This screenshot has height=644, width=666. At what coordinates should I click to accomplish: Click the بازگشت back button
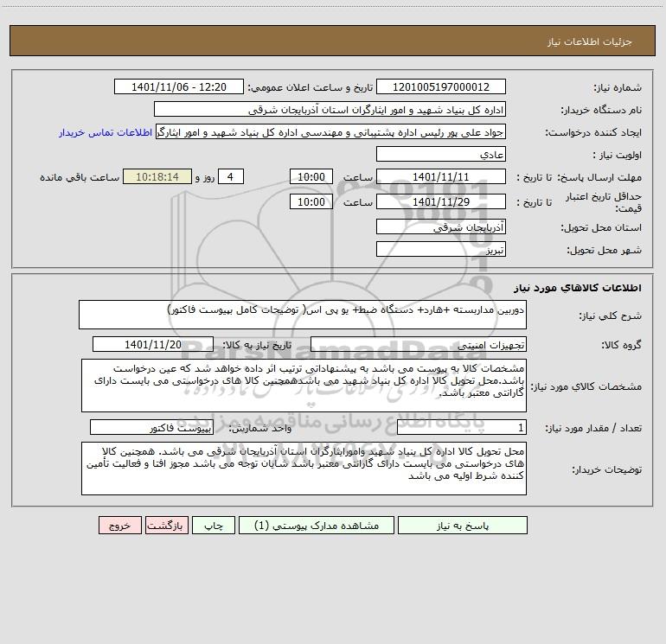[x=166, y=526]
